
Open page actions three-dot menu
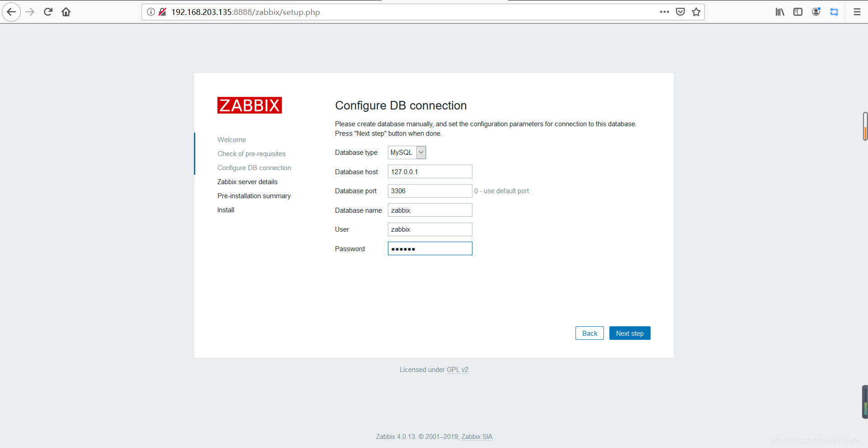(664, 12)
